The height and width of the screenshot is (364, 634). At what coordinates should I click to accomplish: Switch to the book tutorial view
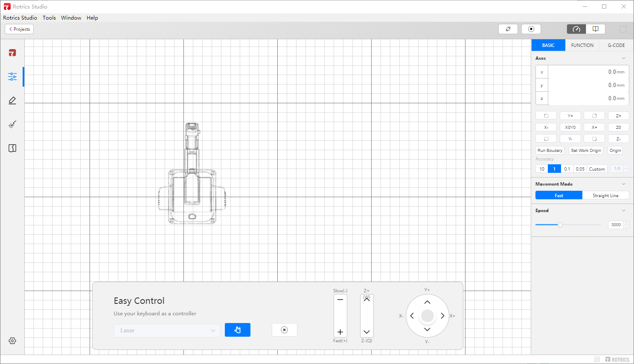pyautogui.click(x=596, y=29)
